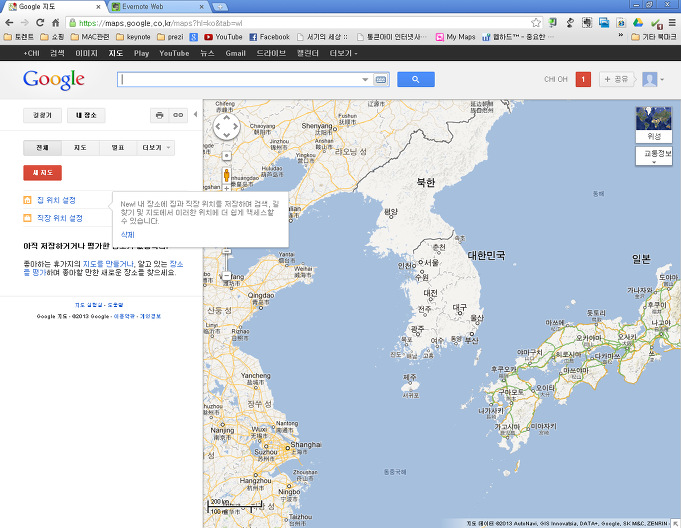Open the red notifications badge

click(583, 79)
